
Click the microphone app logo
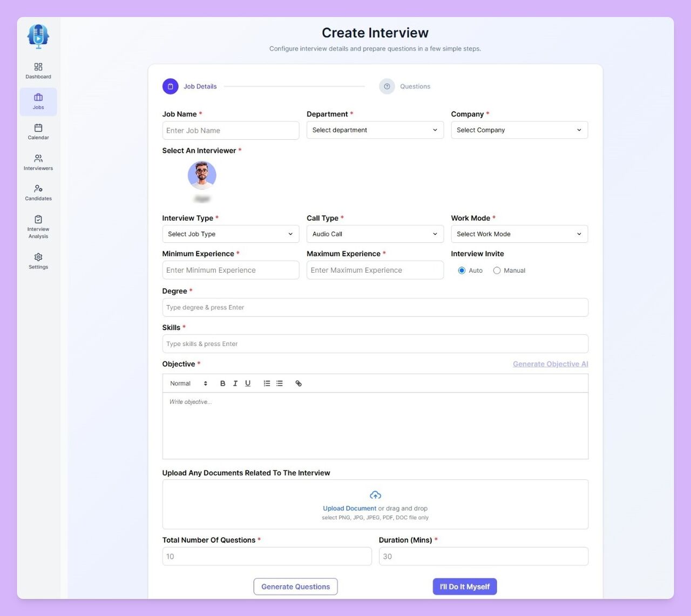tap(38, 37)
